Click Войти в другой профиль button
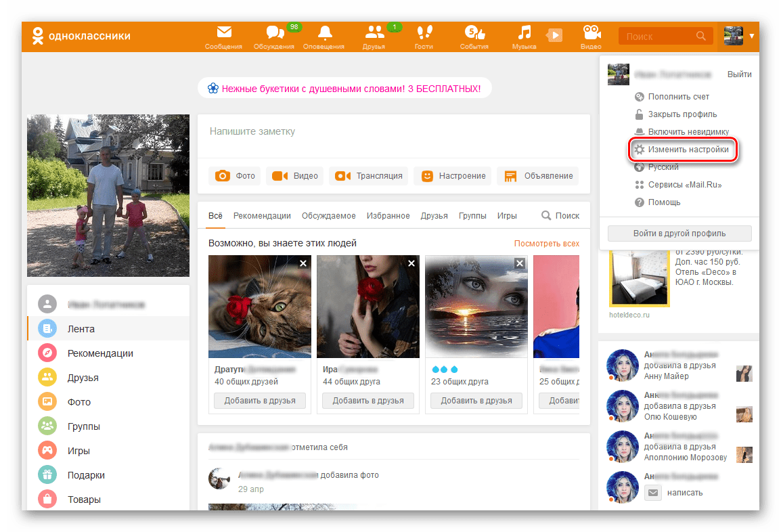This screenshot has width=781, height=532. click(x=679, y=233)
